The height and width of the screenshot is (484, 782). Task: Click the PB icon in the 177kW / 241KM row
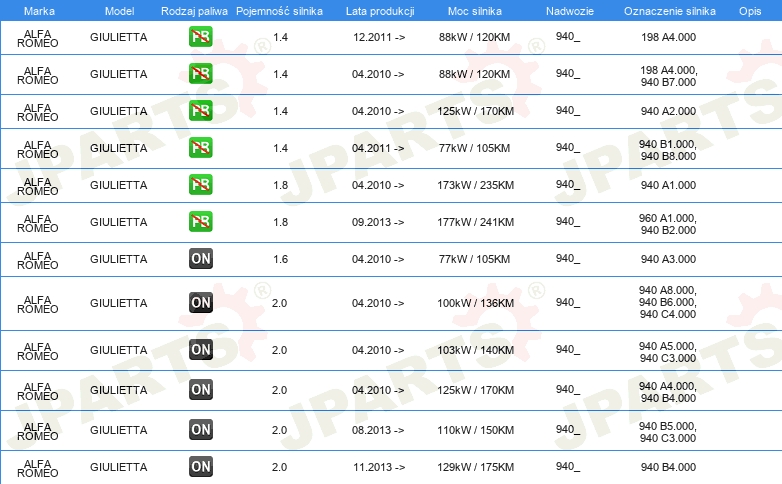200,221
